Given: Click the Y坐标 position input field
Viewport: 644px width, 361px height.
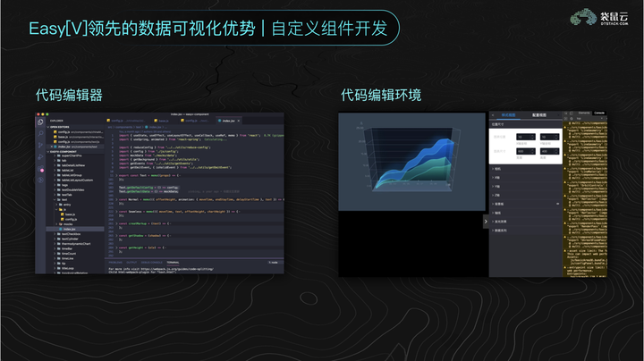Looking at the screenshot, I should (549, 137).
